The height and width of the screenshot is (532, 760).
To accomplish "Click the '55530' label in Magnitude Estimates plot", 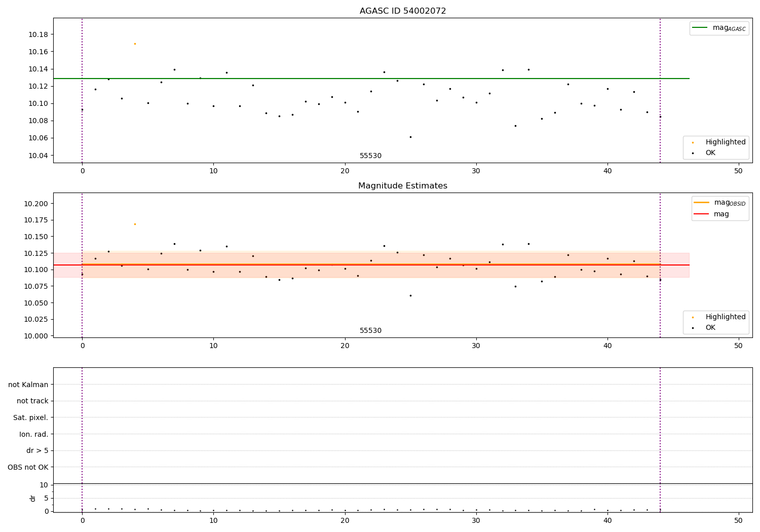I will click(x=371, y=331).
